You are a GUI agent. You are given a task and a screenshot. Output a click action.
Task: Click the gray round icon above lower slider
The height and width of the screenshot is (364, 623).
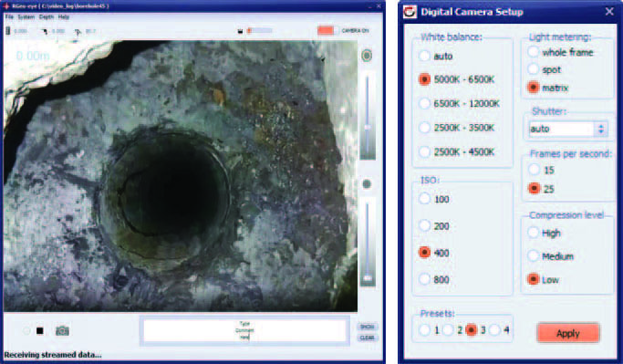click(x=367, y=184)
